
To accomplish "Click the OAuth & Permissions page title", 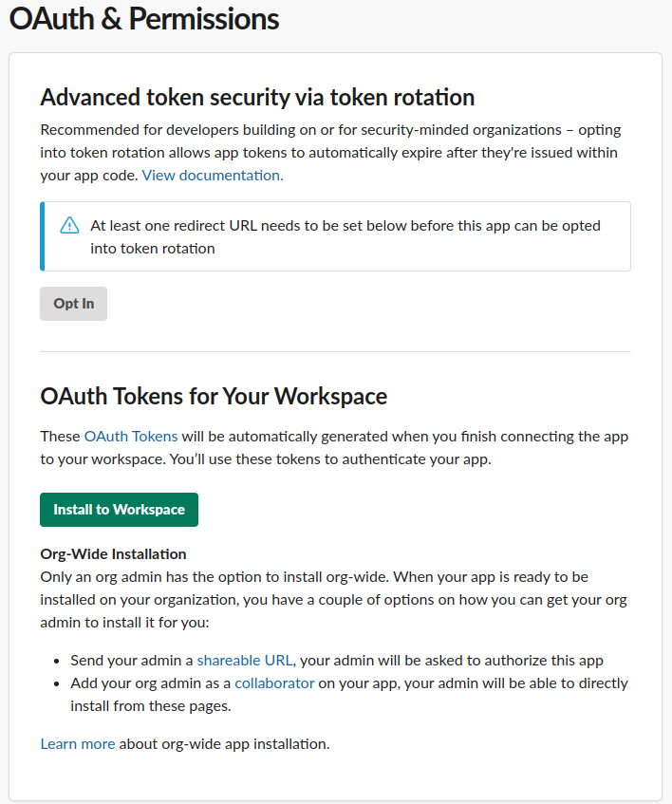I will pos(142,19).
